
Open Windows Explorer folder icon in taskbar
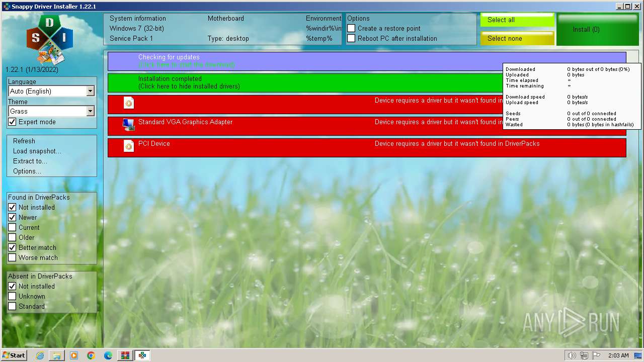pos(57,355)
